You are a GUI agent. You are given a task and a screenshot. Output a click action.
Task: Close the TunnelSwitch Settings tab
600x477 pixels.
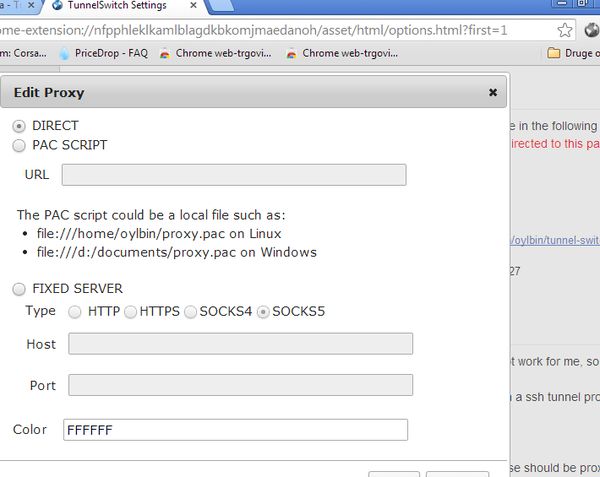(x=194, y=5)
